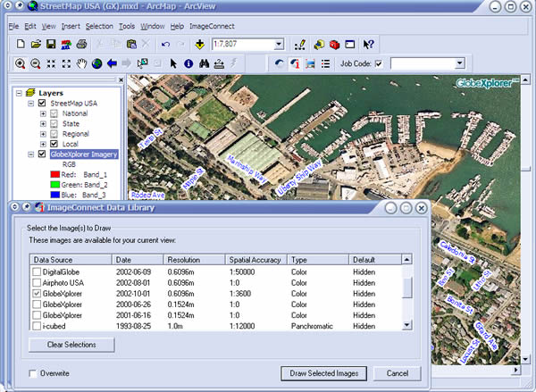
Task: Open the Tools menu
Action: [127, 26]
